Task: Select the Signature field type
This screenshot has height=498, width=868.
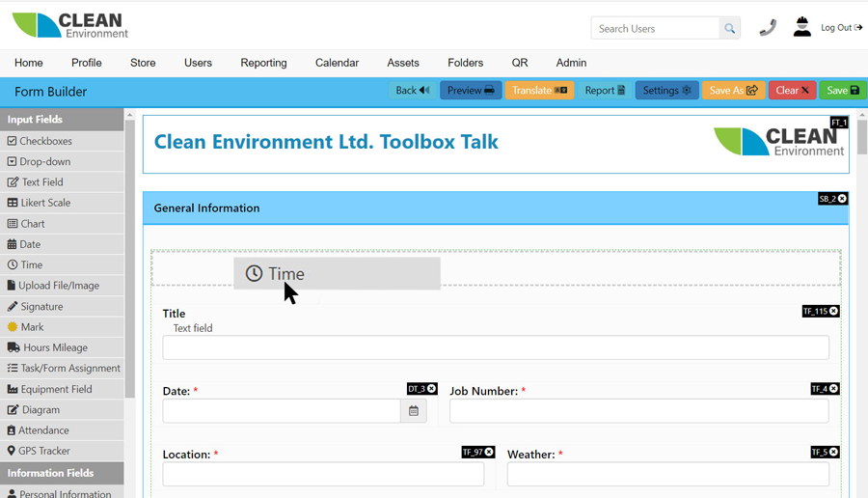Action: tap(62, 306)
